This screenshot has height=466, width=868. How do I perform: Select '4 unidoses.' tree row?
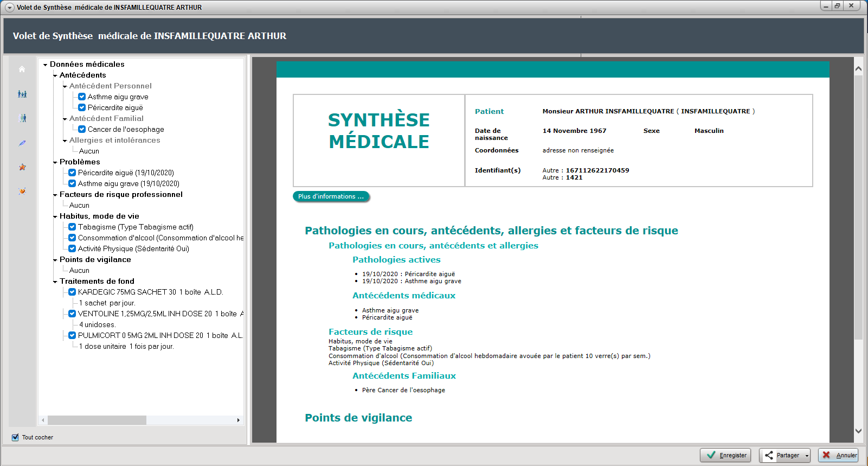98,324
